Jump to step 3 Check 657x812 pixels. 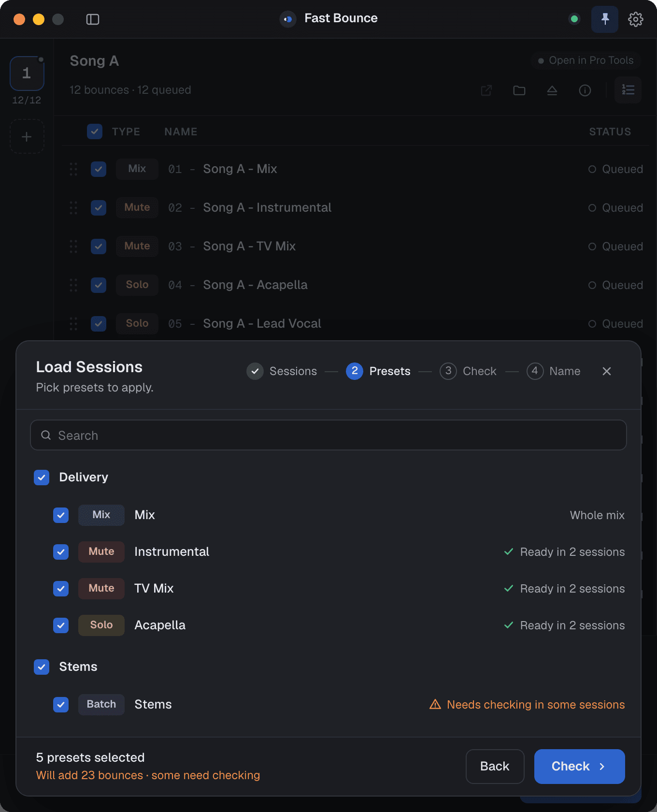coord(468,371)
